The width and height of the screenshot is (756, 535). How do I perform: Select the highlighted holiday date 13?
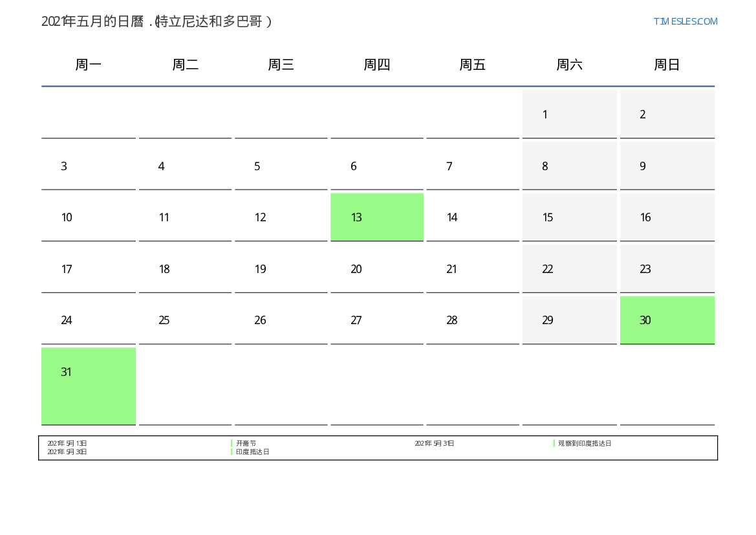tap(377, 217)
